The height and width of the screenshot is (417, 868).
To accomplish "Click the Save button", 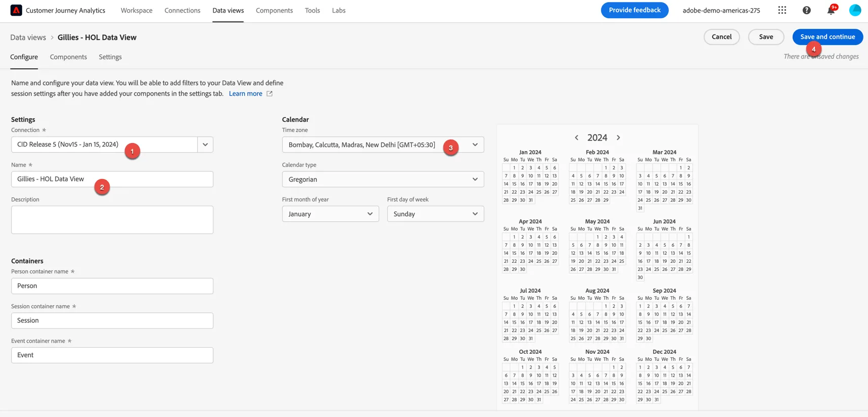I will coord(766,37).
